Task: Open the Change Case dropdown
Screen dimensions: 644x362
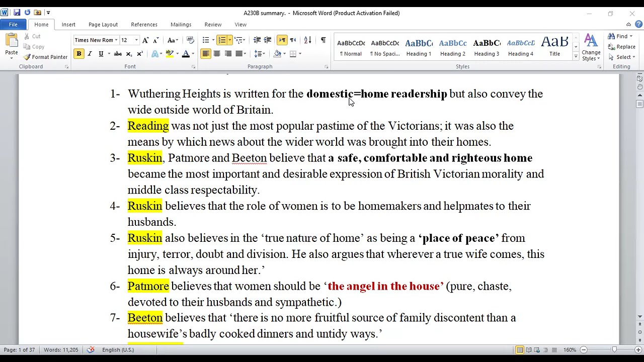Action: pos(173,40)
